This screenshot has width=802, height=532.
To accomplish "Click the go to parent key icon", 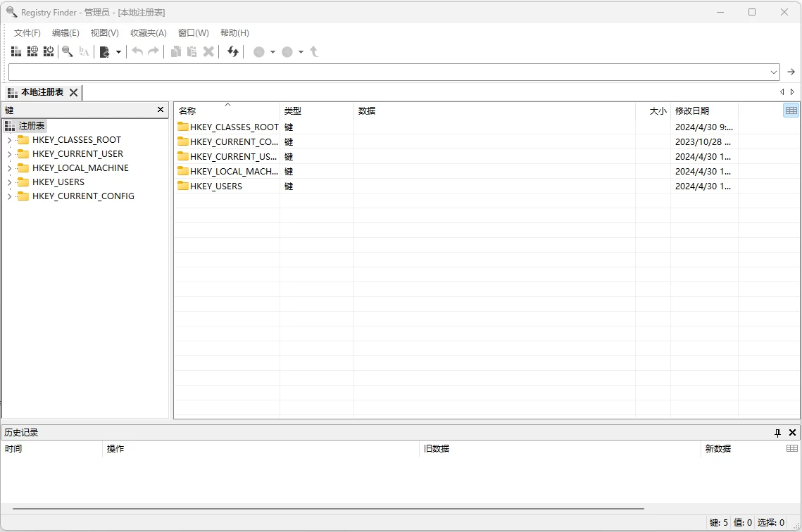I will [x=314, y=51].
